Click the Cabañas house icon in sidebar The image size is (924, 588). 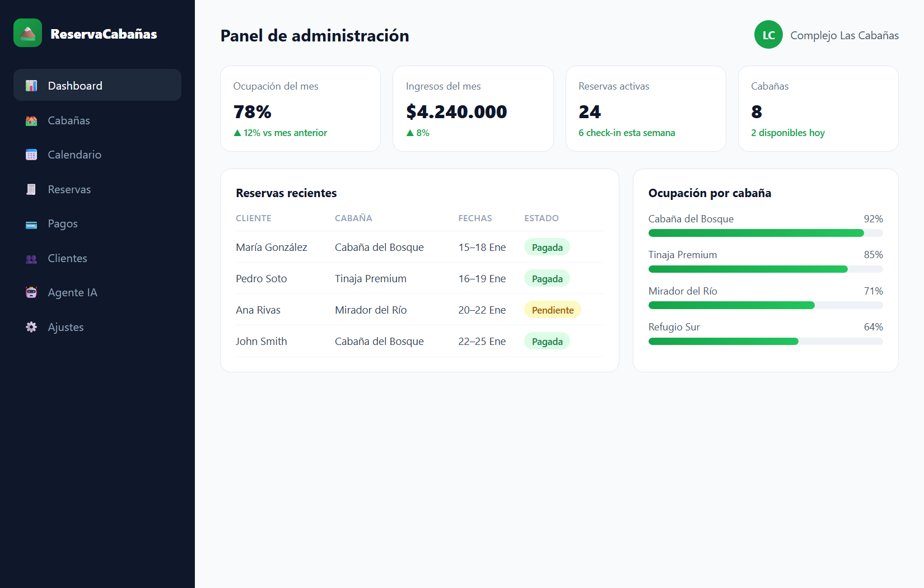pos(31,120)
